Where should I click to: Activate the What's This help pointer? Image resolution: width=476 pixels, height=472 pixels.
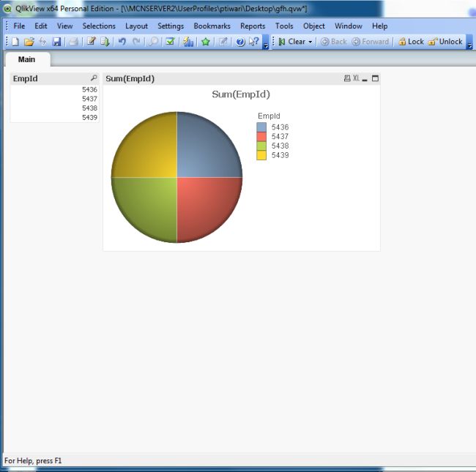point(254,42)
